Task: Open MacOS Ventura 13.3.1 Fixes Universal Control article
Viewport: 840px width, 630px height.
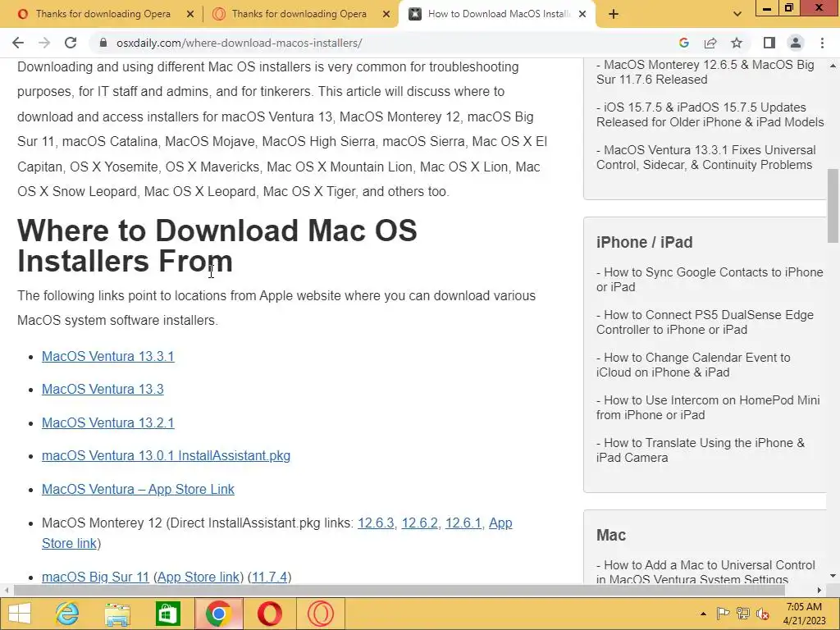Action: [x=706, y=157]
